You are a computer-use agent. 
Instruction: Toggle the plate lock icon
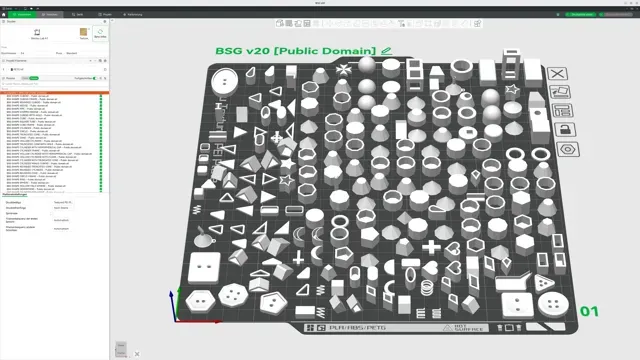pos(565,130)
